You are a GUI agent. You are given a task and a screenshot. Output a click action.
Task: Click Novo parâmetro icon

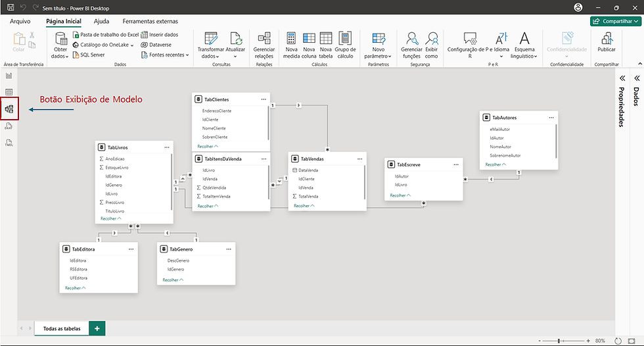[x=379, y=39]
